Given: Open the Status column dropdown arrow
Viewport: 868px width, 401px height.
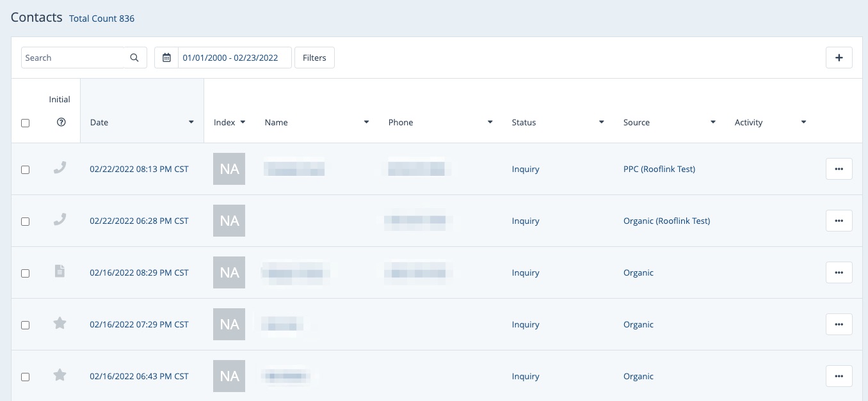Looking at the screenshot, I should [x=601, y=122].
